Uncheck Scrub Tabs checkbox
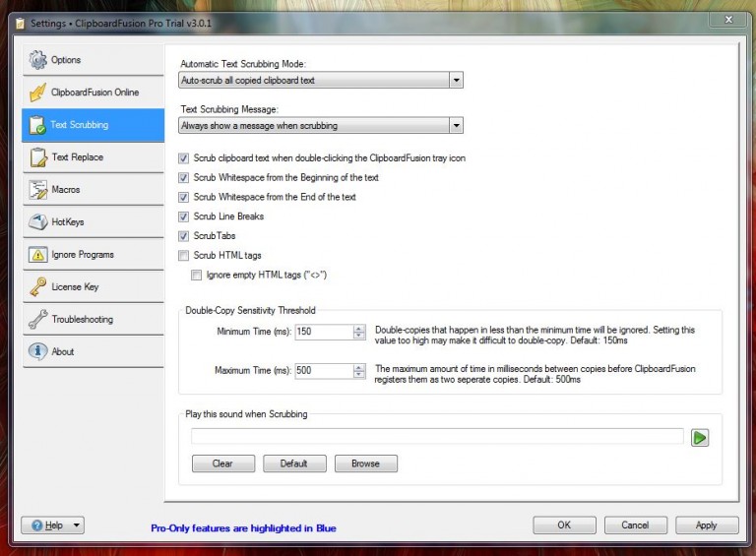Screen dimensions: 756x556 coord(183,236)
